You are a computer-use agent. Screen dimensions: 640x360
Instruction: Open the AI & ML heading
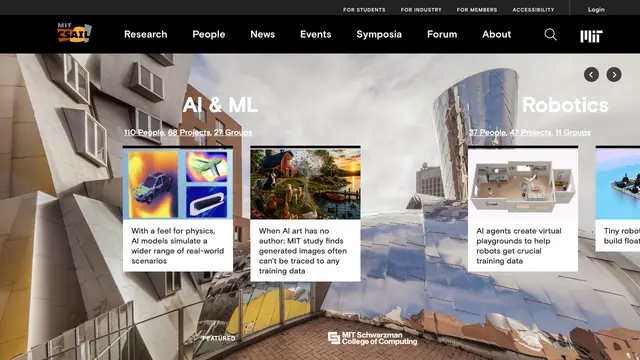coord(220,105)
